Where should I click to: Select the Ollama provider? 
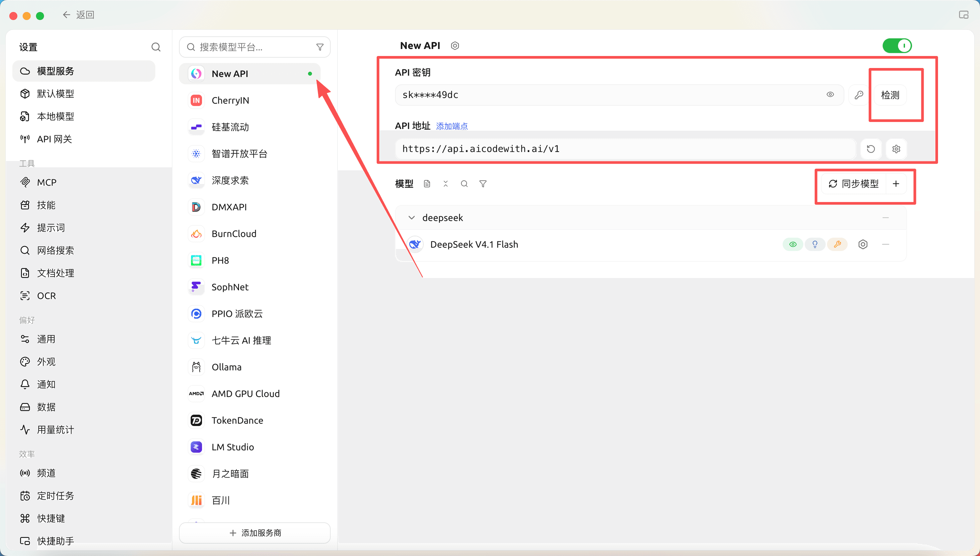250,367
